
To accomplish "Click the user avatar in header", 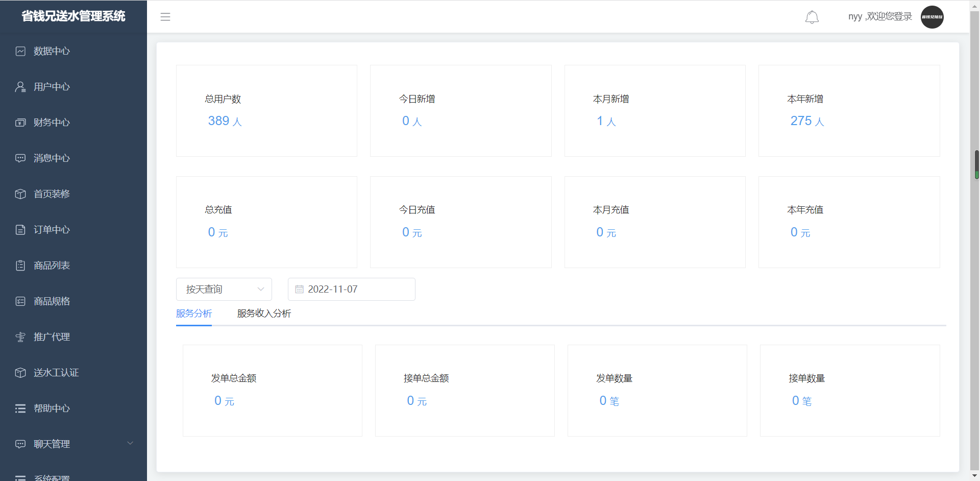I will point(932,17).
